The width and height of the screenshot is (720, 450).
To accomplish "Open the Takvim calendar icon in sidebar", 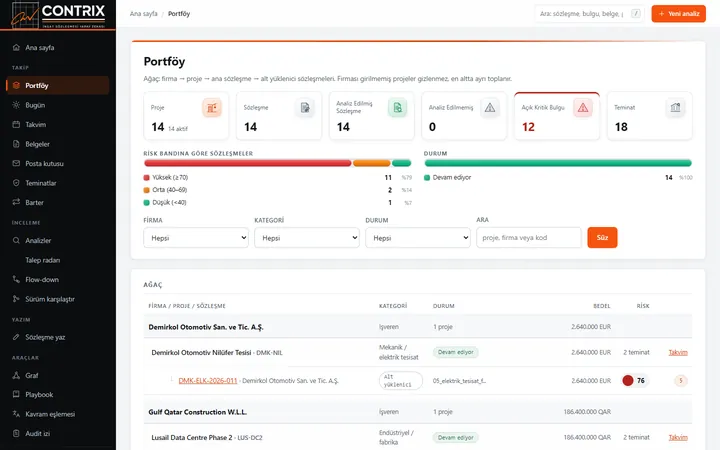I will [x=16, y=124].
